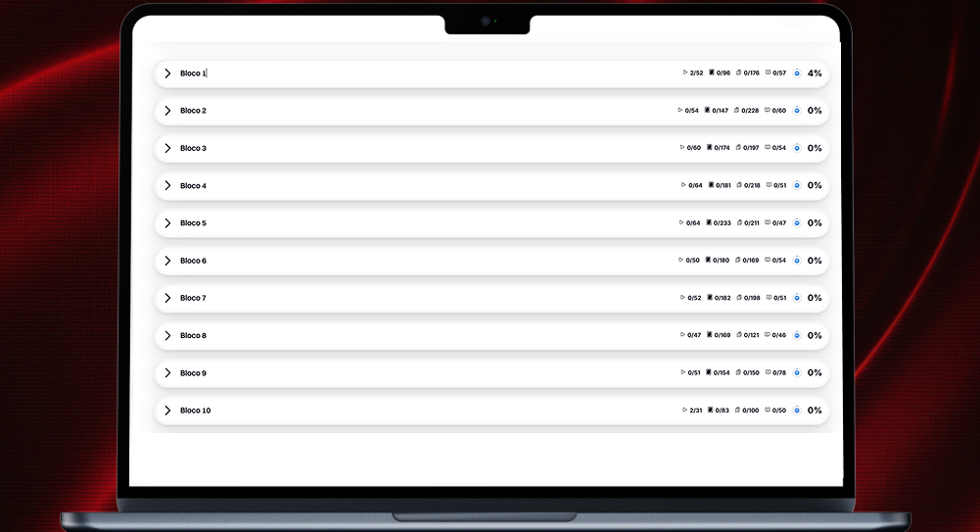Click the play icon in Bloco 5 row
The height and width of the screenshot is (532, 980).
681,222
